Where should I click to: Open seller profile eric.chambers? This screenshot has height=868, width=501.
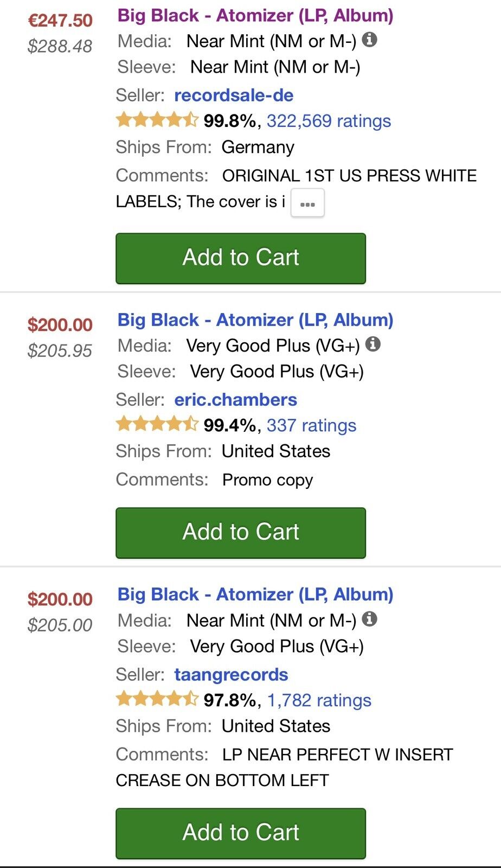235,400
